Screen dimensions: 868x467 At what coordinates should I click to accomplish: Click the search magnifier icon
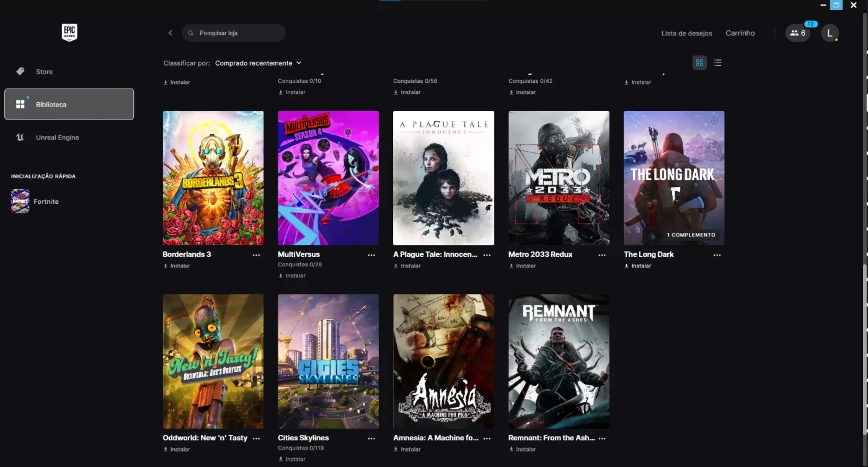pyautogui.click(x=191, y=33)
